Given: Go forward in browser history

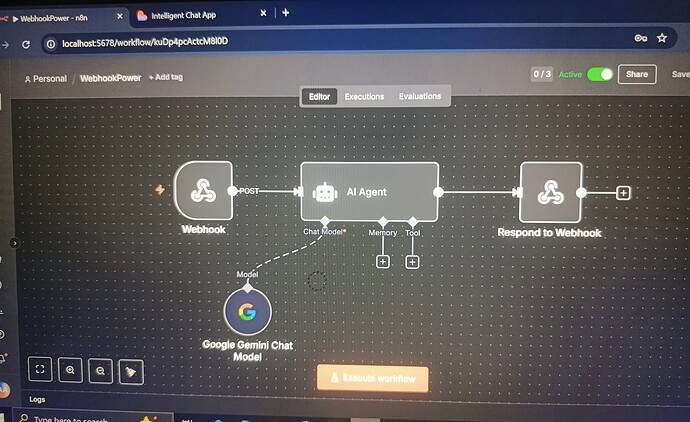Looking at the screenshot, I should (x=5, y=45).
